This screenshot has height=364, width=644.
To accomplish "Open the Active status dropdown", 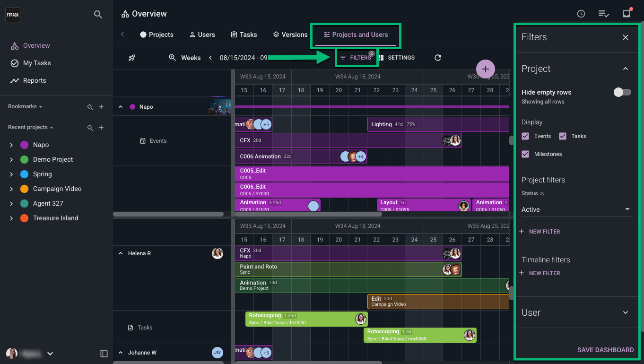I will (x=576, y=209).
